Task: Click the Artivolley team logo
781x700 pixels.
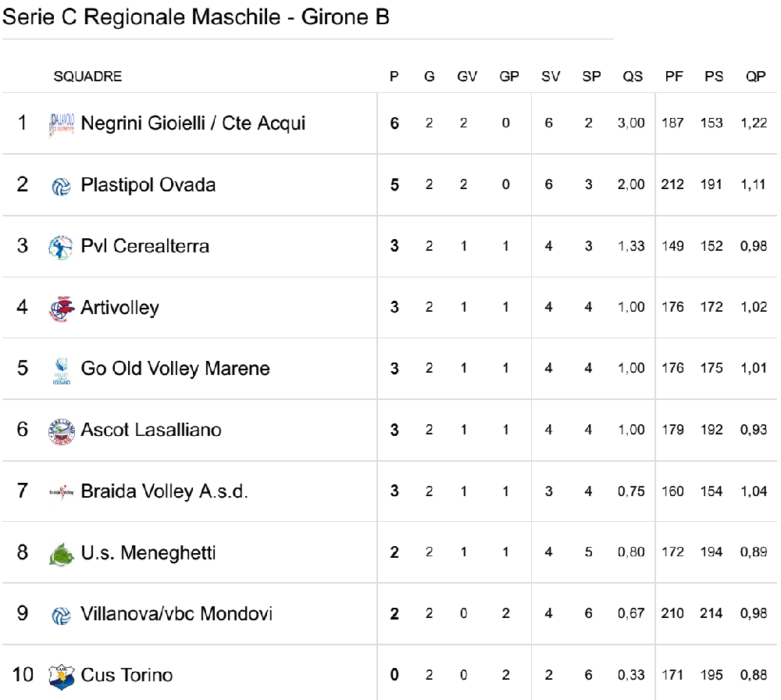Action: click(x=62, y=309)
